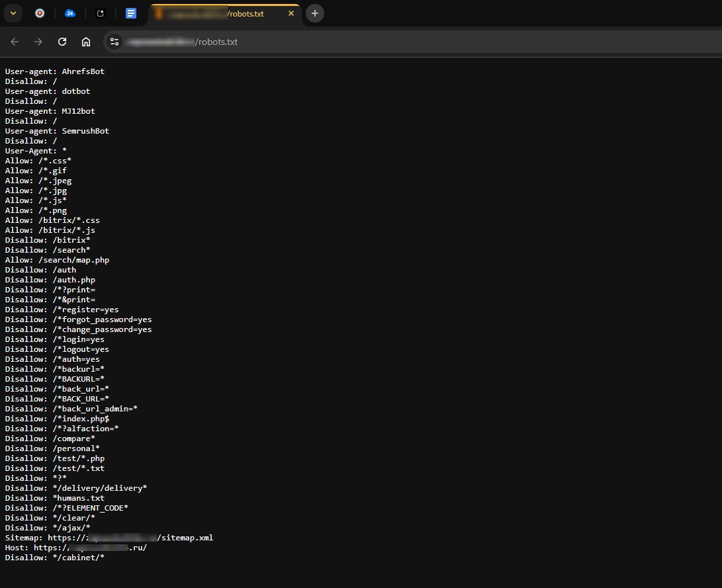Click the line 'Allow: /*.jpg'
The height and width of the screenshot is (588, 722).
(36, 190)
